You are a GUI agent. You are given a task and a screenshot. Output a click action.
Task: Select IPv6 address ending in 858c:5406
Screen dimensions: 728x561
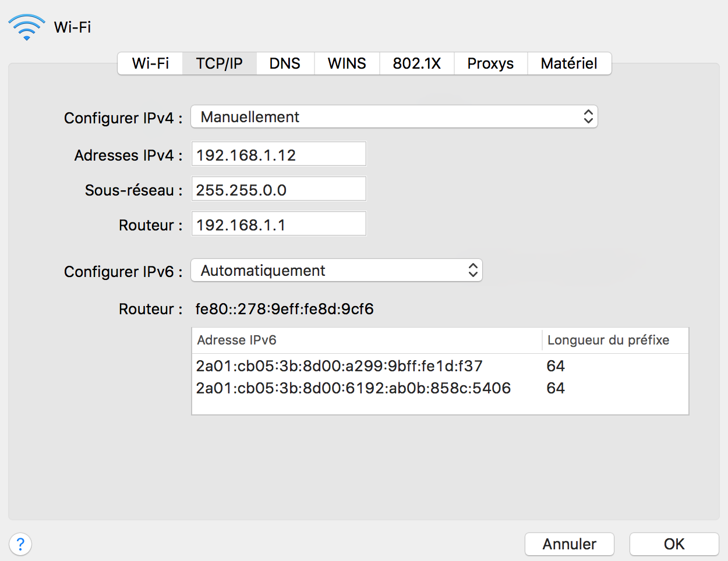click(354, 388)
